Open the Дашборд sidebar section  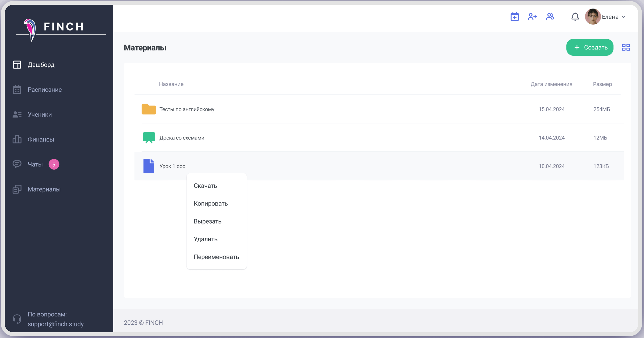click(x=41, y=65)
